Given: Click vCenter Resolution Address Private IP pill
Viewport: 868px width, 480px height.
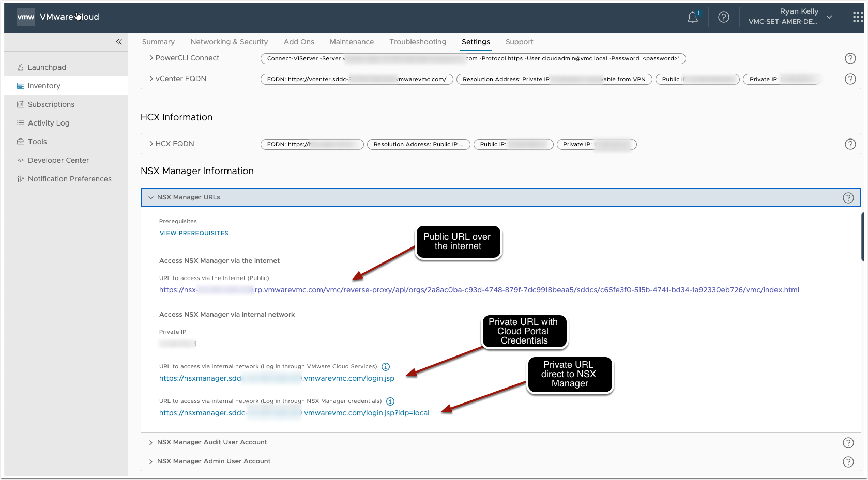Looking at the screenshot, I should [554, 79].
